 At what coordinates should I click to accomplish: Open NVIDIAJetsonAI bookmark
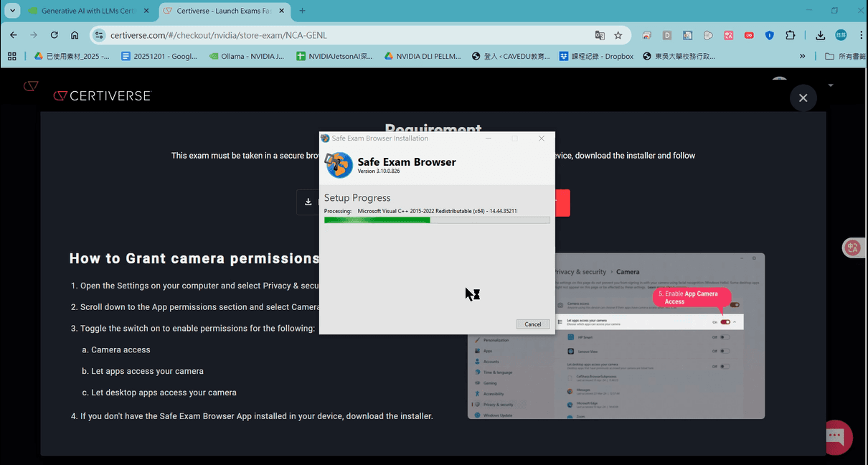click(x=334, y=56)
